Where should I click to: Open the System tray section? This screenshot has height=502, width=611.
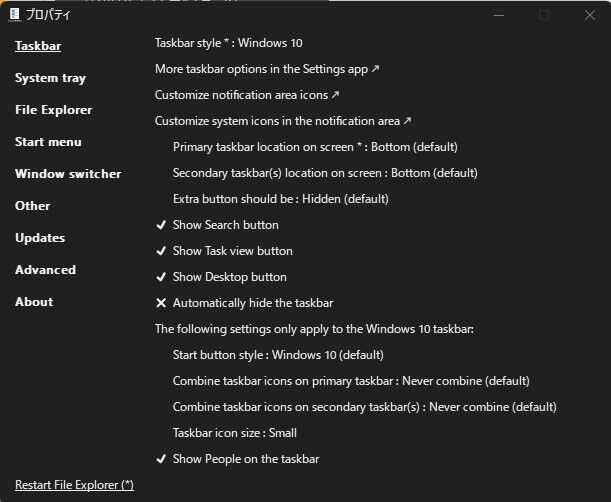tap(50, 78)
